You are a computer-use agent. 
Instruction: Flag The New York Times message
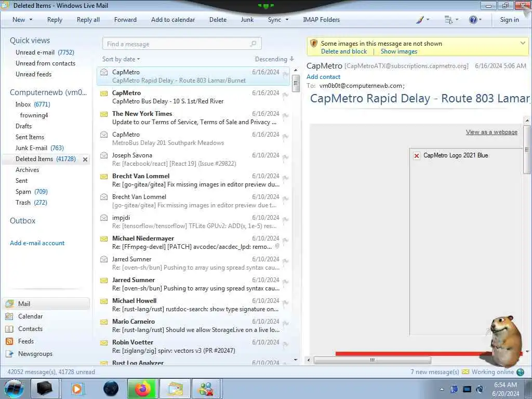click(286, 116)
